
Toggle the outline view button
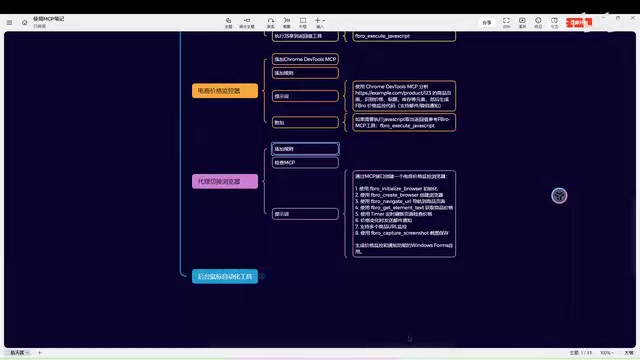pos(629,353)
